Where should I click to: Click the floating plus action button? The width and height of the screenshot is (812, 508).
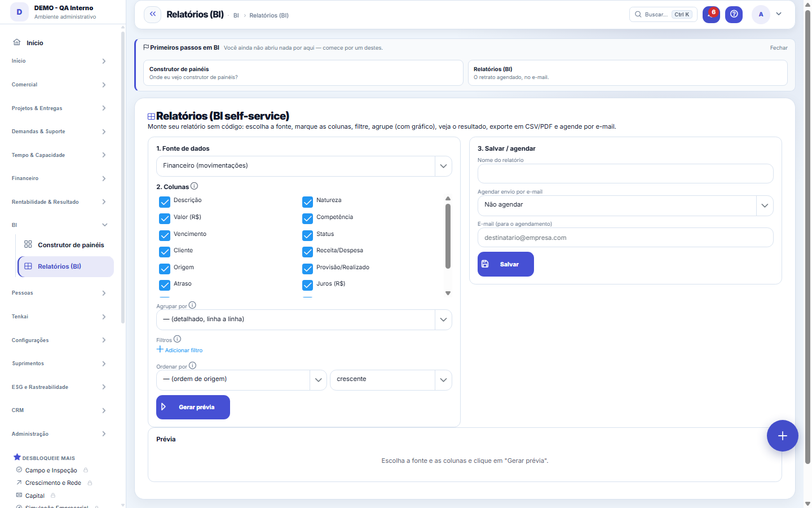(x=782, y=436)
